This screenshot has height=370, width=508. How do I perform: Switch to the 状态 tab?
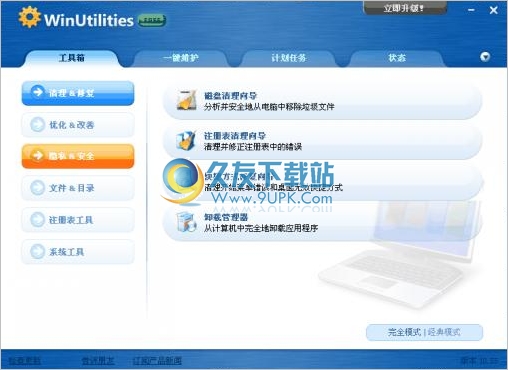tap(397, 58)
